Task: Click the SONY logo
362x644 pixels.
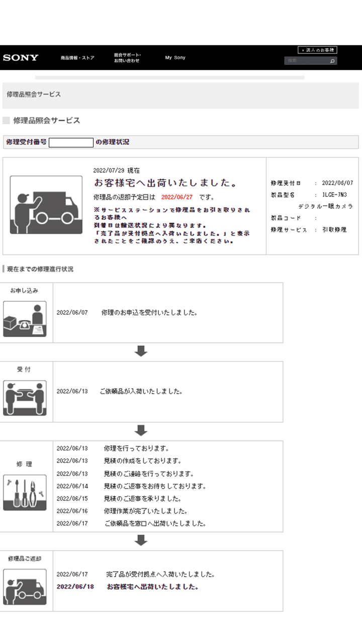Action: point(21,57)
